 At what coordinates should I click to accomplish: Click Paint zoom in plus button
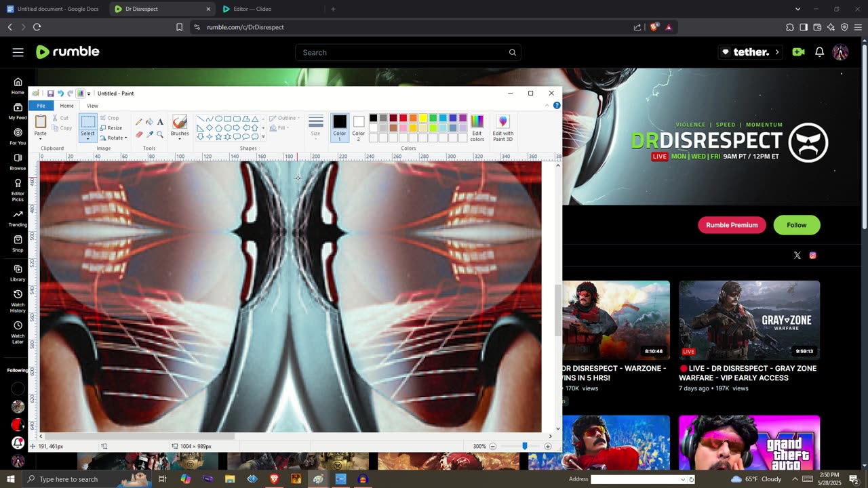[547, 446]
